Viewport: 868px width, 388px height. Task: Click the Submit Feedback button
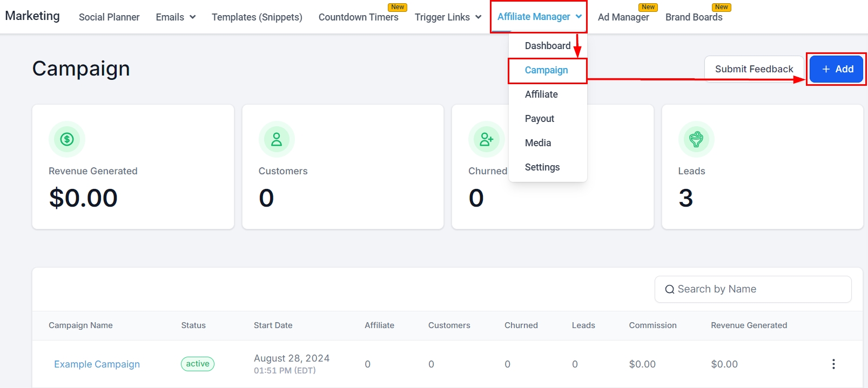point(753,69)
